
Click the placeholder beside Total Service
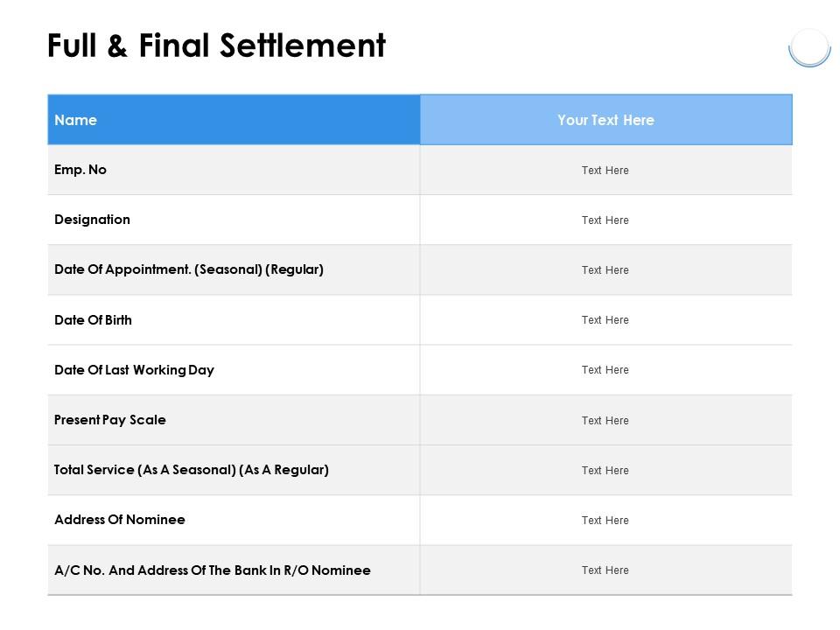click(605, 471)
